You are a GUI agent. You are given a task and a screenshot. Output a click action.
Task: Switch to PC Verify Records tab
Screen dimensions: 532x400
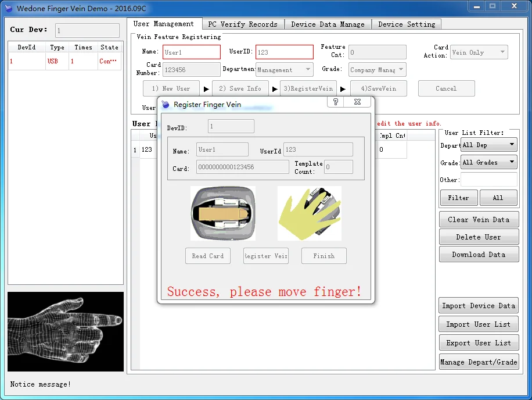pyautogui.click(x=243, y=24)
